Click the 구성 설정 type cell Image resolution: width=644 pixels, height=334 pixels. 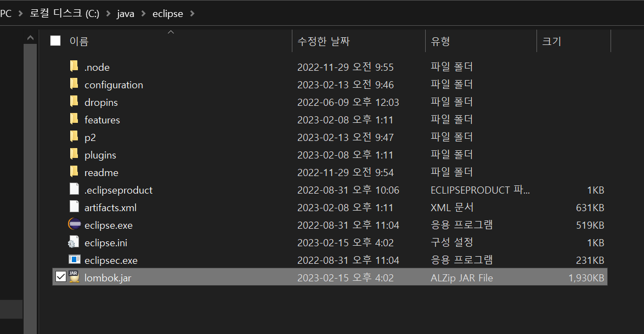coord(452,242)
